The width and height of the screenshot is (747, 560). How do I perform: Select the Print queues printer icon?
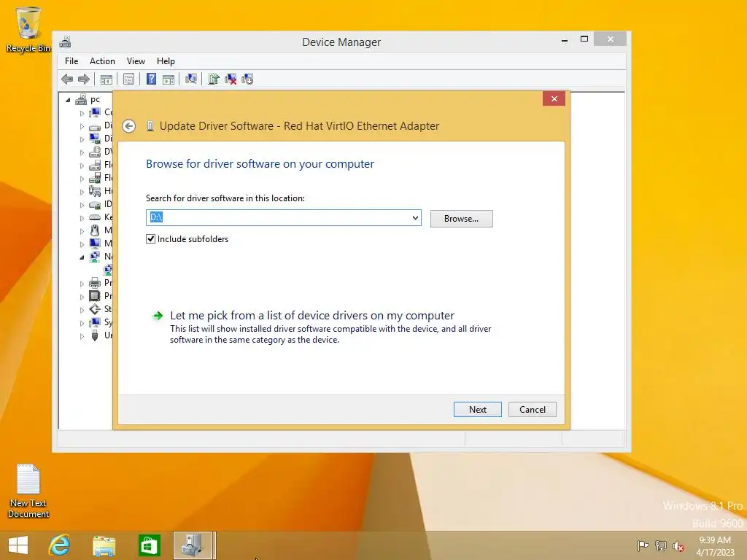[x=95, y=283]
